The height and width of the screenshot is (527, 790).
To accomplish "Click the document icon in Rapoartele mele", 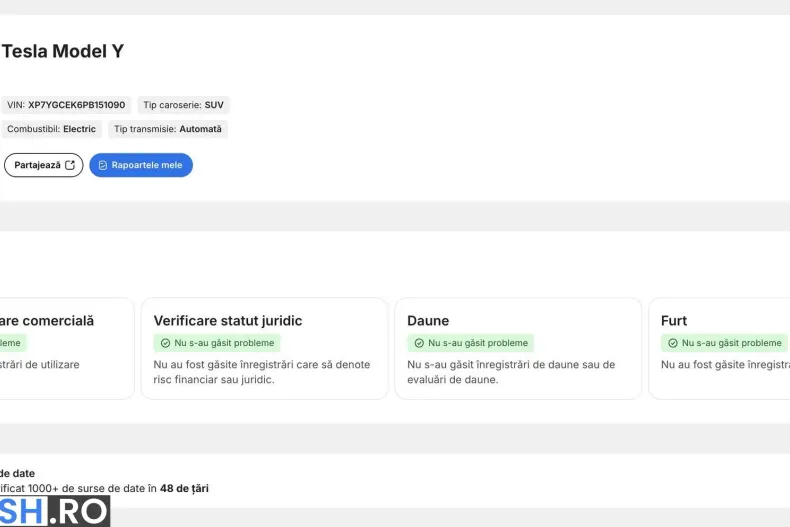I will click(x=103, y=165).
